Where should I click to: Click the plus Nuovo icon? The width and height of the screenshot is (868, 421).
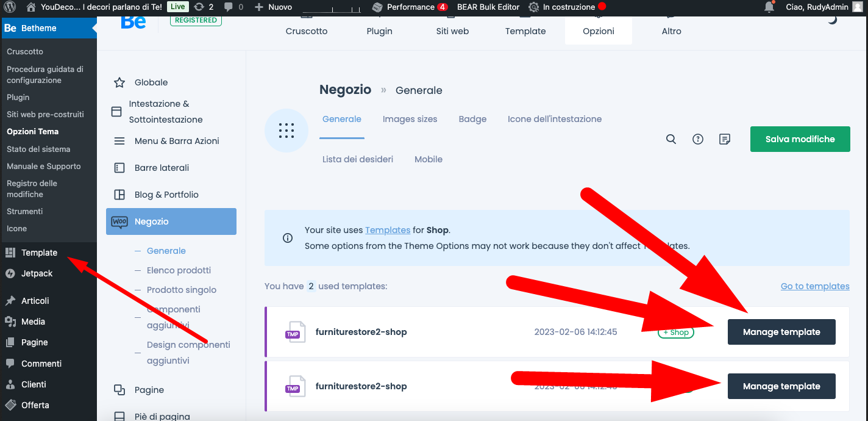259,7
